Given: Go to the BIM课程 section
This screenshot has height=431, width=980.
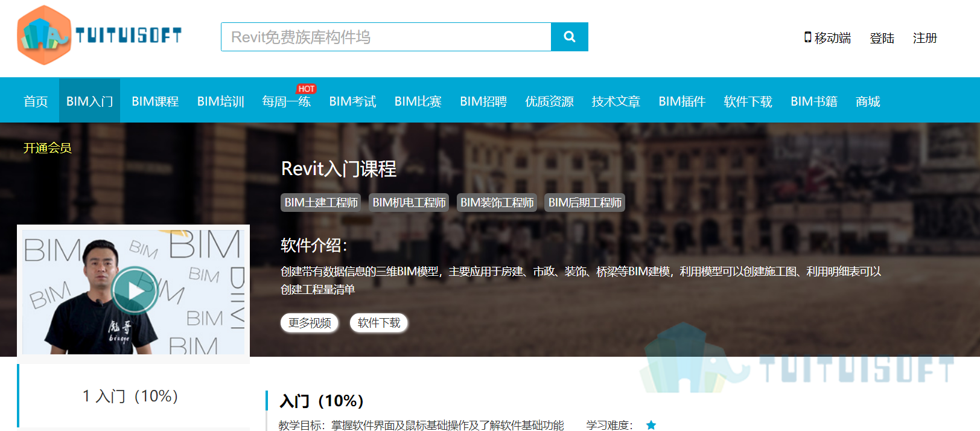Looking at the screenshot, I should click(155, 101).
